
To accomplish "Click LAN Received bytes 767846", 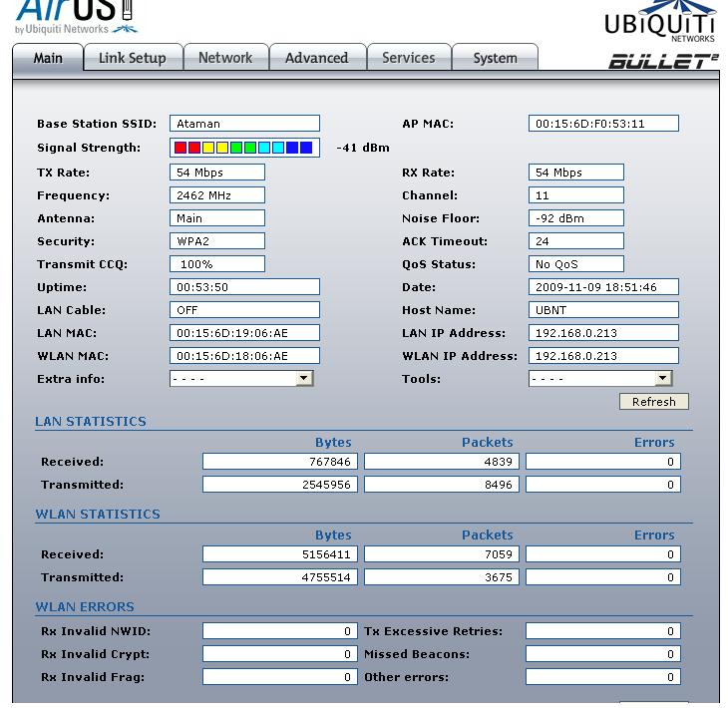I will pos(280,462).
